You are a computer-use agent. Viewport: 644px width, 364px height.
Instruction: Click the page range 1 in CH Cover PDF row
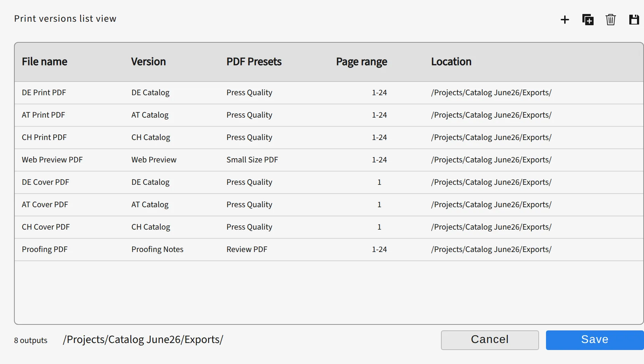[379, 227]
